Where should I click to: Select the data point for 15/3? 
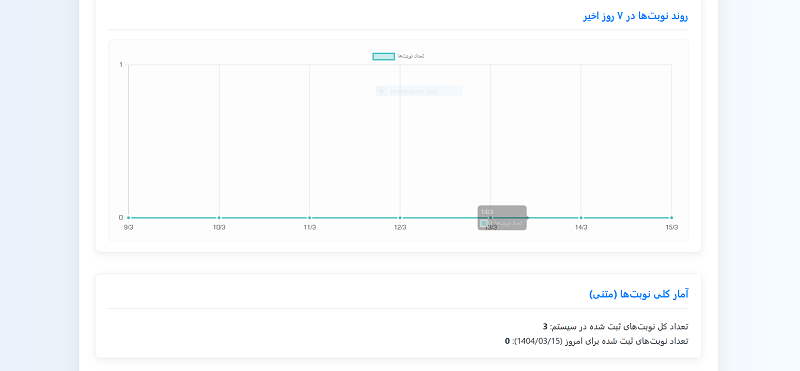coord(671,218)
